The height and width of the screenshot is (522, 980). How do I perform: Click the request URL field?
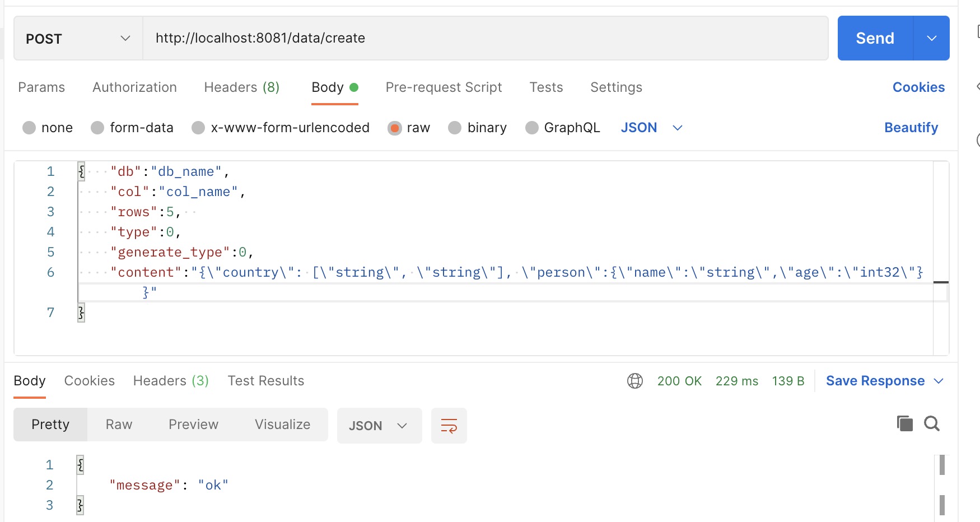click(x=486, y=38)
